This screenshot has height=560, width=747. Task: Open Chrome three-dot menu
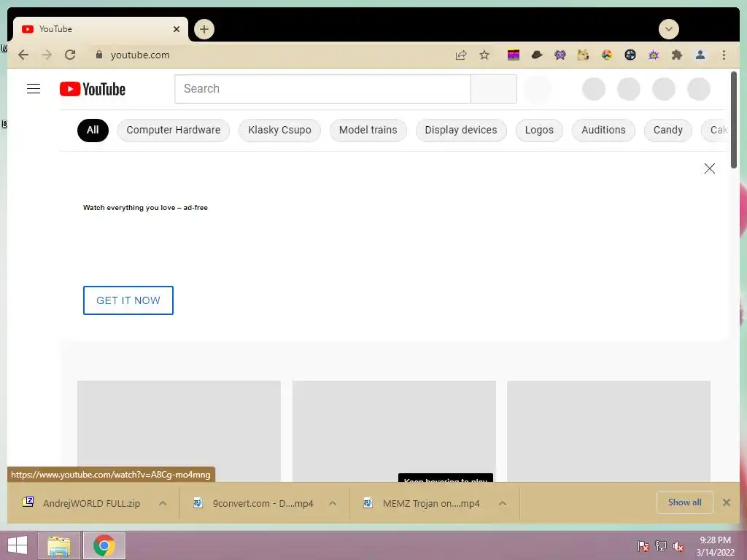point(724,55)
